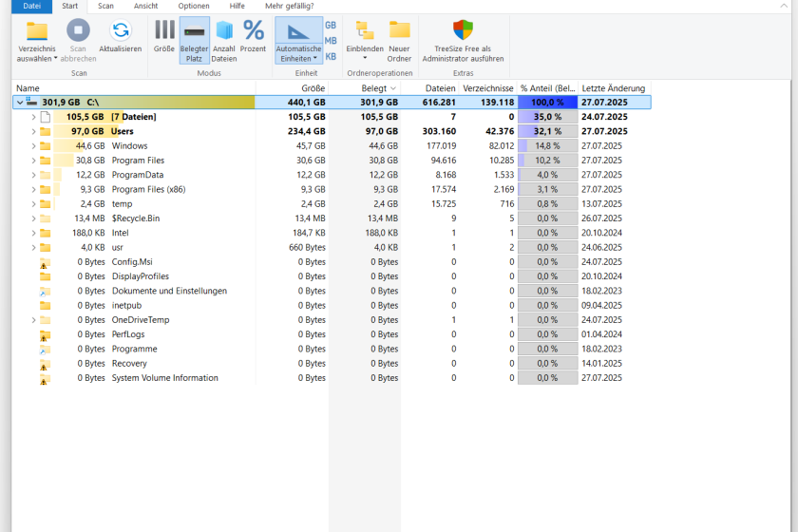
Task: Click the Dokumente und Einstellungen shortcut icon
Action: point(45,292)
